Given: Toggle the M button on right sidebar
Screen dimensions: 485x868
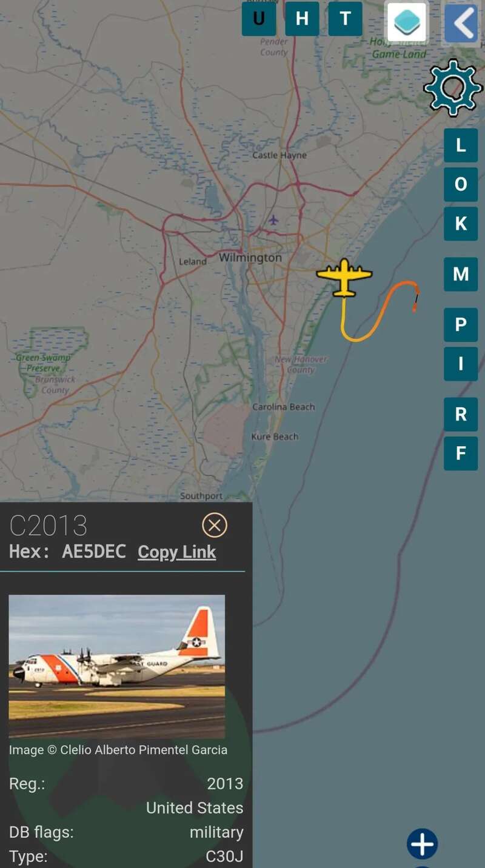Looking at the screenshot, I should click(461, 275).
